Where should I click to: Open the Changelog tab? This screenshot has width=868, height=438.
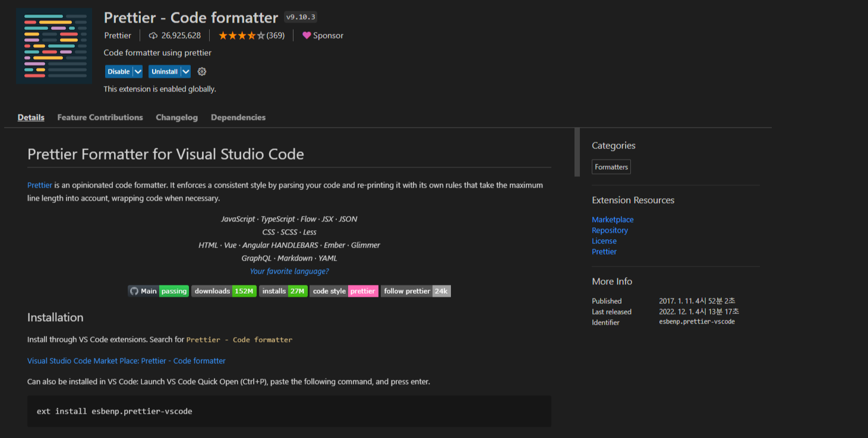pyautogui.click(x=176, y=118)
